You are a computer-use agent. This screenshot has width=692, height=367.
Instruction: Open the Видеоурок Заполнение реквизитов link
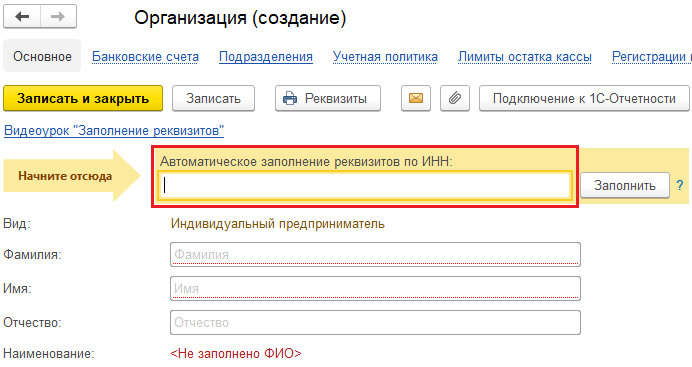click(114, 131)
